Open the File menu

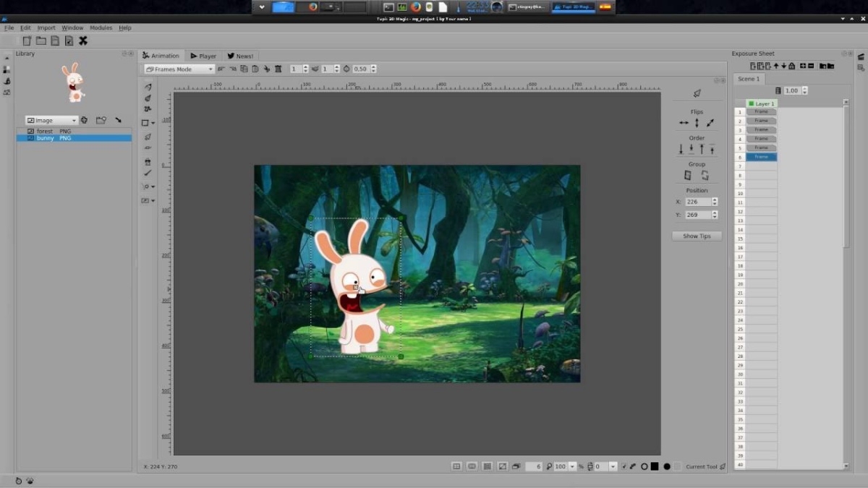click(x=9, y=27)
